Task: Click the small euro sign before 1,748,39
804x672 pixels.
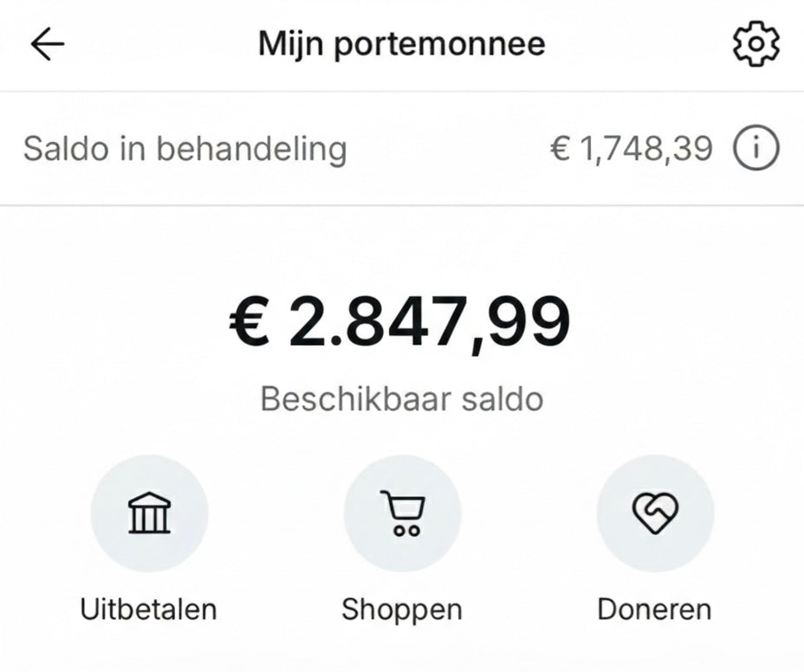Action: (560, 149)
